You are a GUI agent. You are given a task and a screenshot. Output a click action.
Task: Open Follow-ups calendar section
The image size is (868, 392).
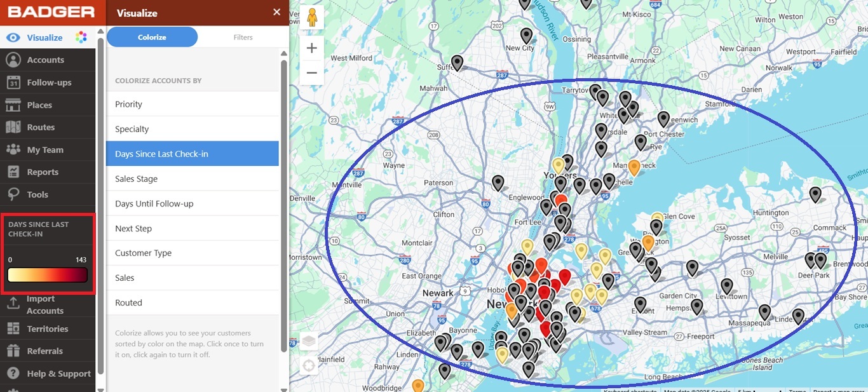pos(48,83)
